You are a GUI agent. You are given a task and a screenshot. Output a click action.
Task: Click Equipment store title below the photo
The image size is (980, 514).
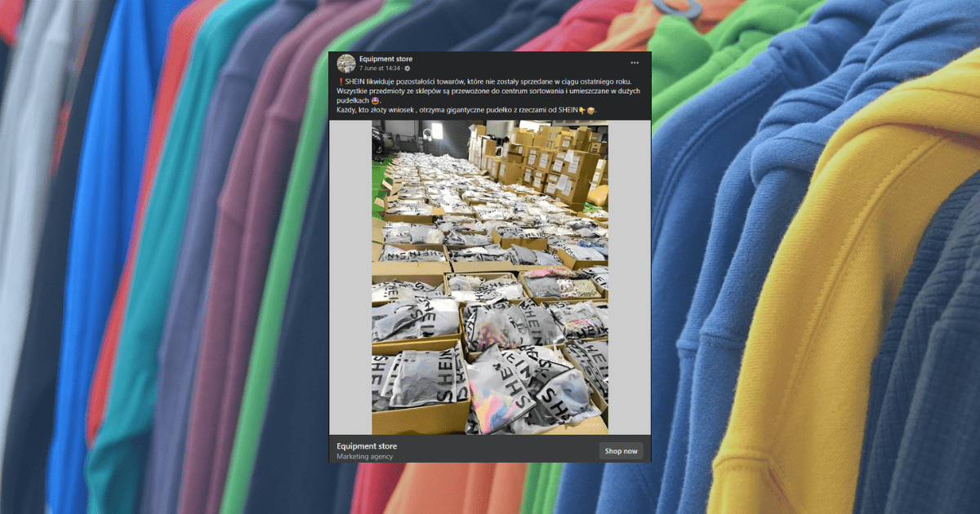(367, 446)
